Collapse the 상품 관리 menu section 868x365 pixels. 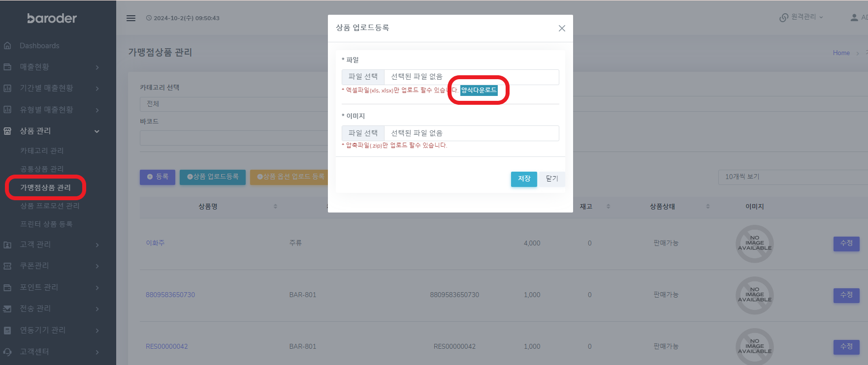pyautogui.click(x=97, y=131)
